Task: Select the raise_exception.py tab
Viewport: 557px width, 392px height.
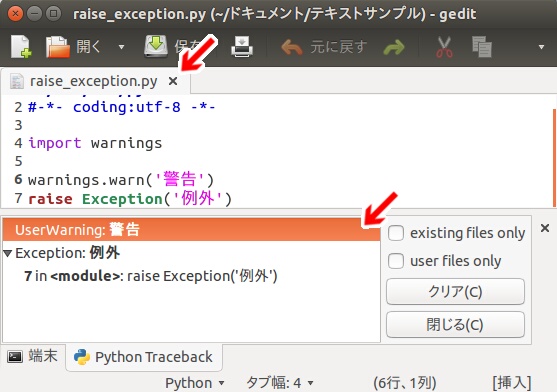Action: (x=95, y=82)
